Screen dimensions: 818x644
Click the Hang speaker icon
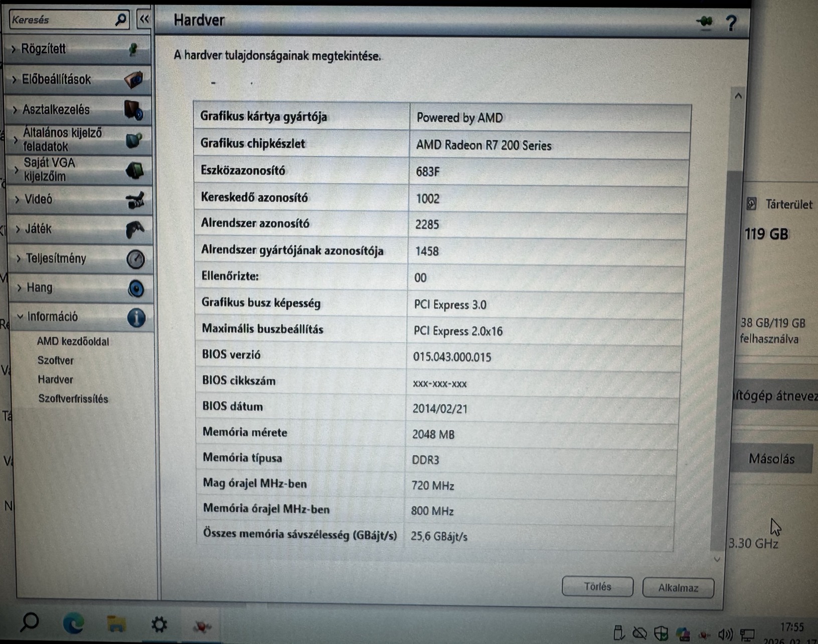point(136,289)
